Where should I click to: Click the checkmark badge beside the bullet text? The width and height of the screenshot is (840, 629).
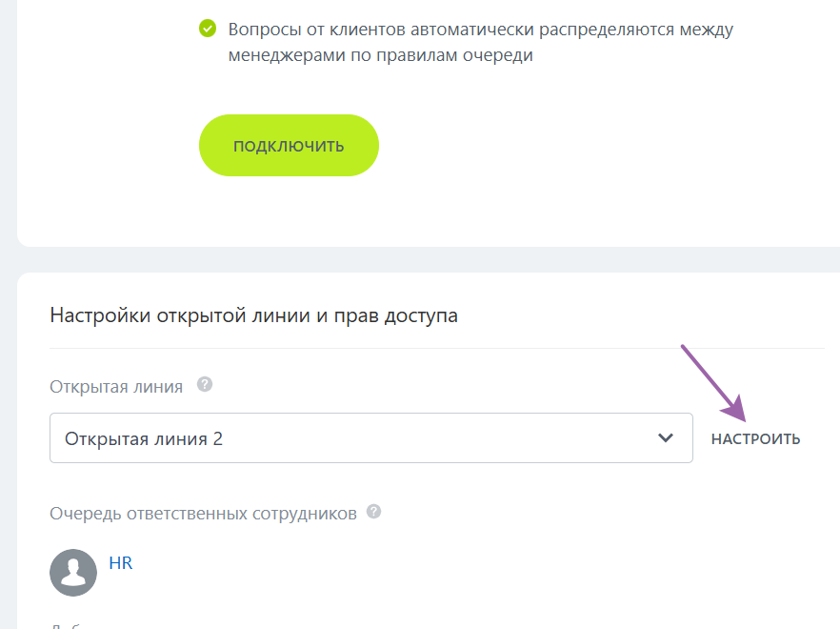tap(208, 30)
